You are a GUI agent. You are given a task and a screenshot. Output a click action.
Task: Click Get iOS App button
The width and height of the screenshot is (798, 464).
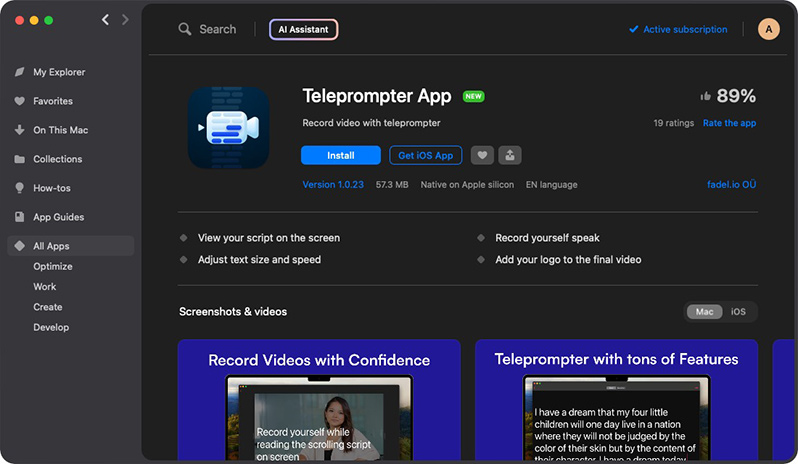click(425, 155)
